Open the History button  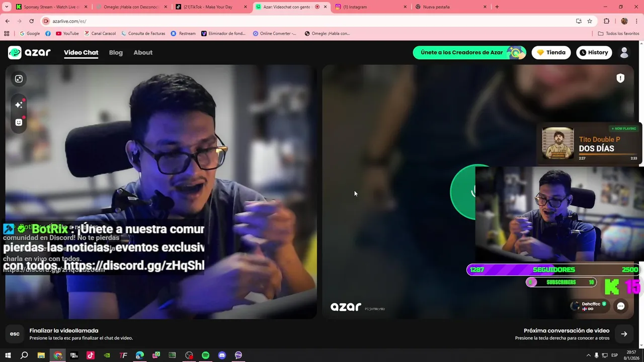click(x=594, y=52)
